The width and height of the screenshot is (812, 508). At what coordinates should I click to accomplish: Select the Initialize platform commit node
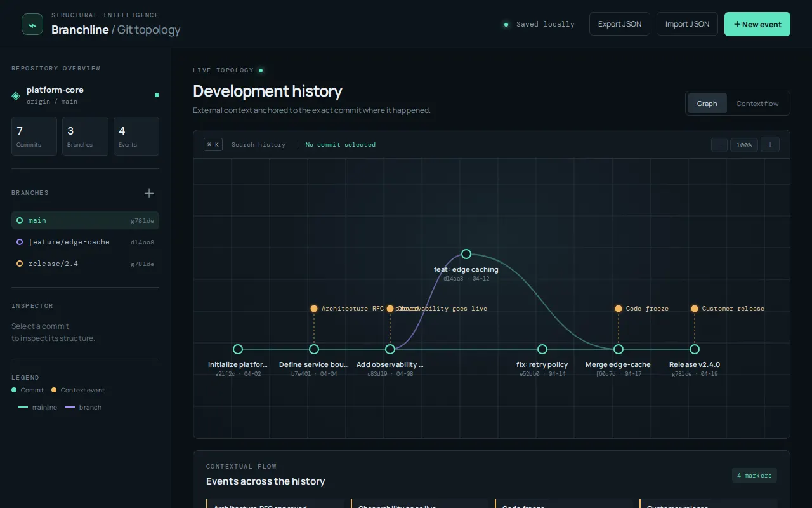238,349
